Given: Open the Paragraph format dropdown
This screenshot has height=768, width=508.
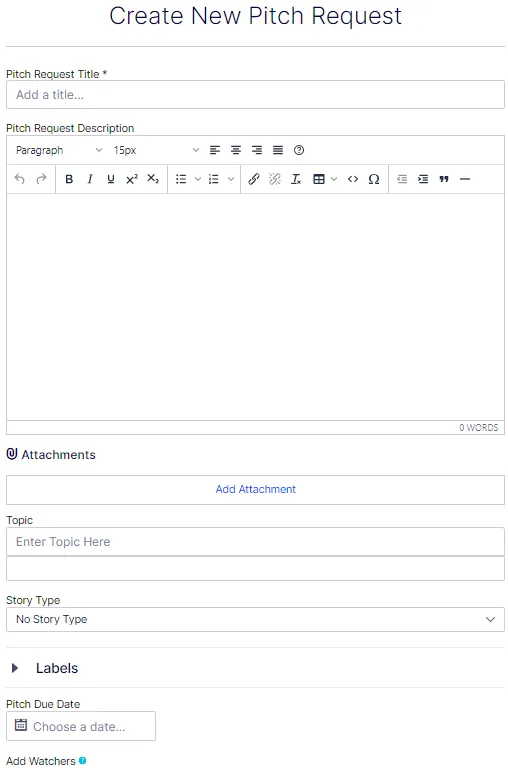Looking at the screenshot, I should [x=58, y=150].
